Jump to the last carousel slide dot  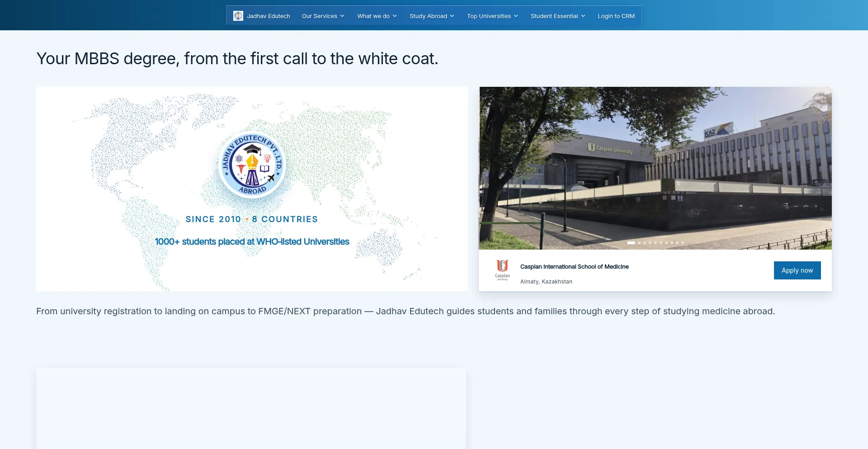683,243
